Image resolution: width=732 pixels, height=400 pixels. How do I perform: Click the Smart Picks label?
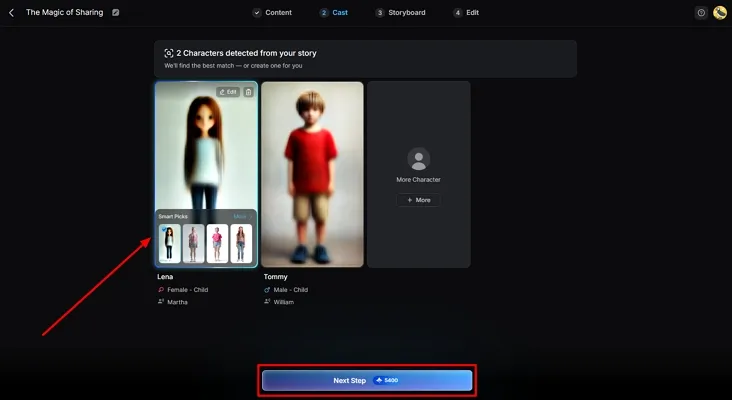point(173,217)
